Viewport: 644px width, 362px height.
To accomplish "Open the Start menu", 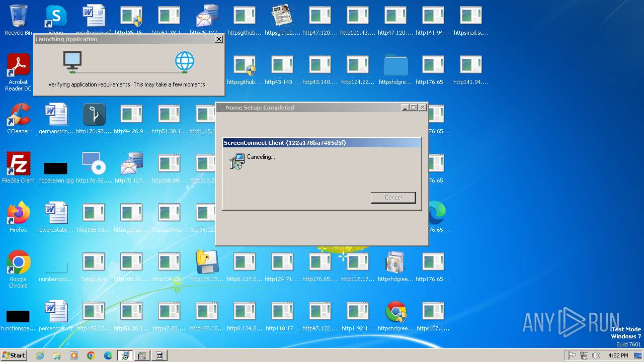I will coord(14,355).
